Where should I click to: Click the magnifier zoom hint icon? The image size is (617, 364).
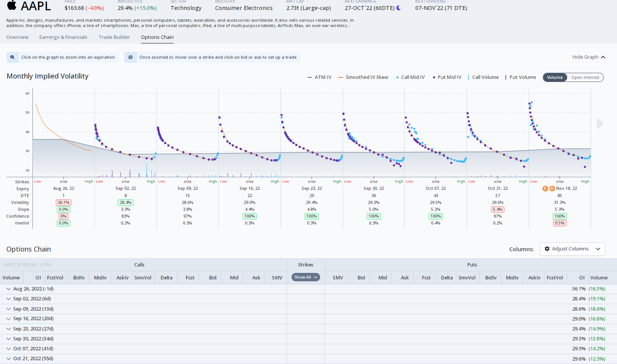coord(13,57)
